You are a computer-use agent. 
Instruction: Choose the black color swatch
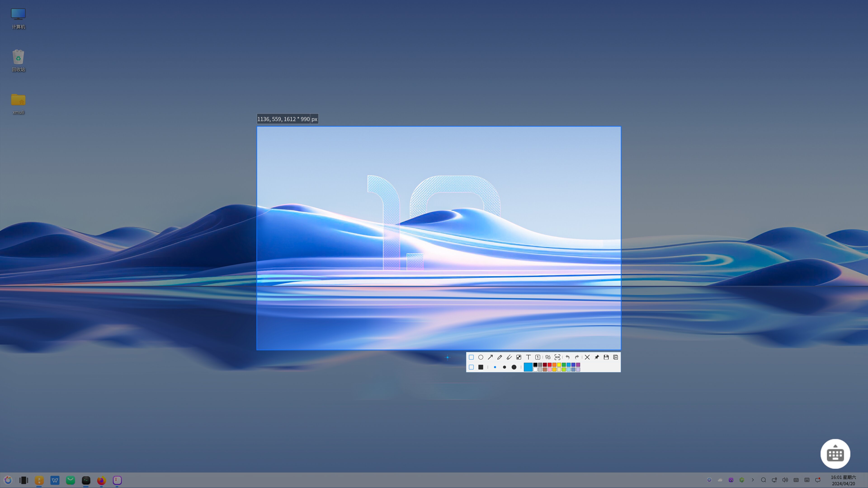535,365
